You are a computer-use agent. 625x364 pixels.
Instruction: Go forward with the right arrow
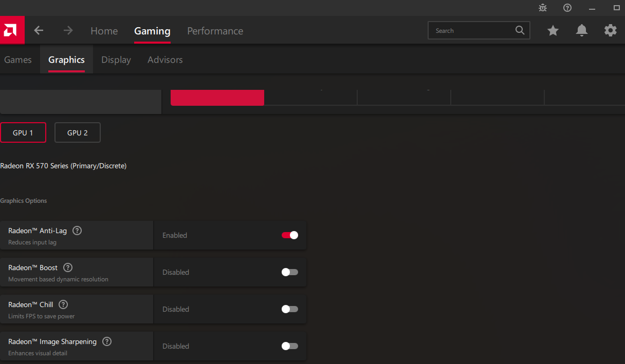(68, 31)
